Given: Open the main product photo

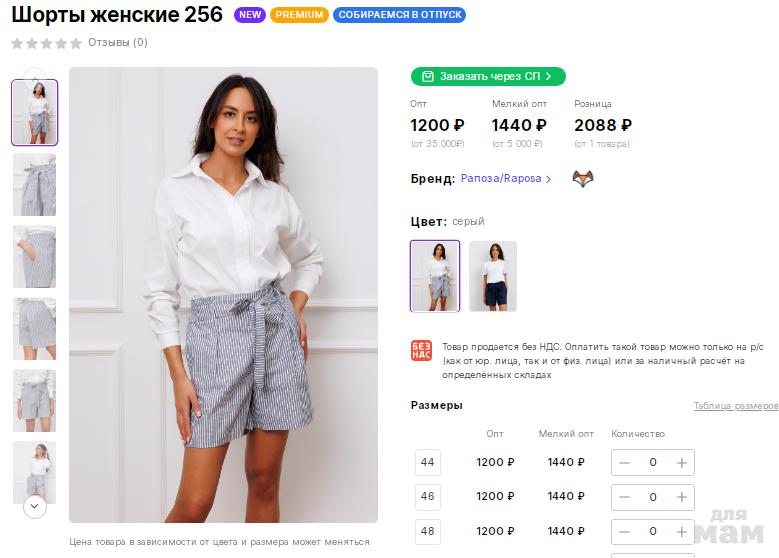Looking at the screenshot, I should pyautogui.click(x=223, y=295).
